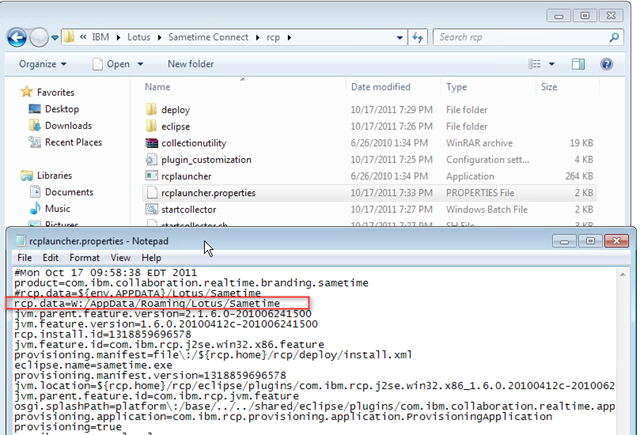This screenshot has width=640, height=435.
Task: Expand the arrow after Sametime Connect
Action: 258,38
